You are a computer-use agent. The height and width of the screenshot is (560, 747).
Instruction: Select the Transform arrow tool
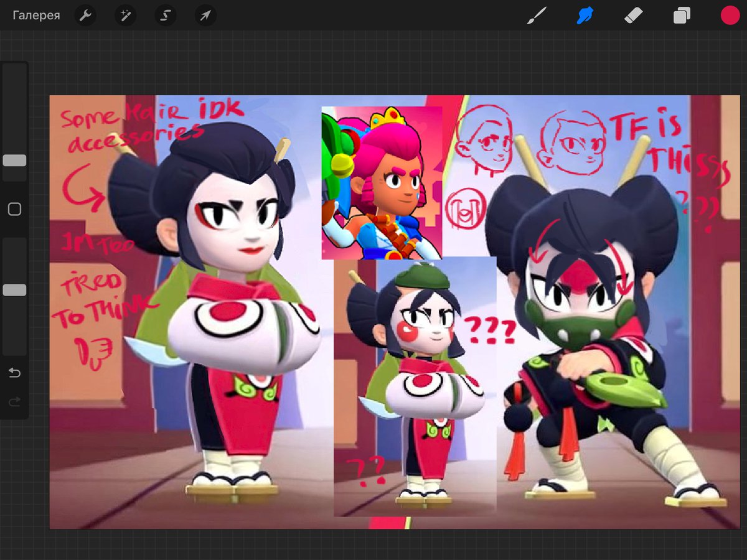205,16
